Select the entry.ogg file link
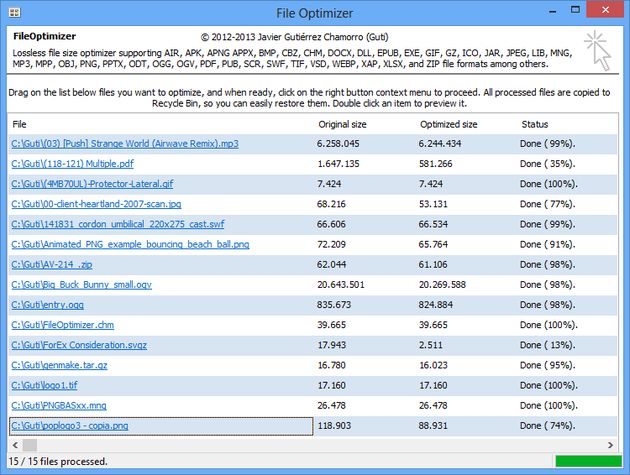 (x=47, y=305)
